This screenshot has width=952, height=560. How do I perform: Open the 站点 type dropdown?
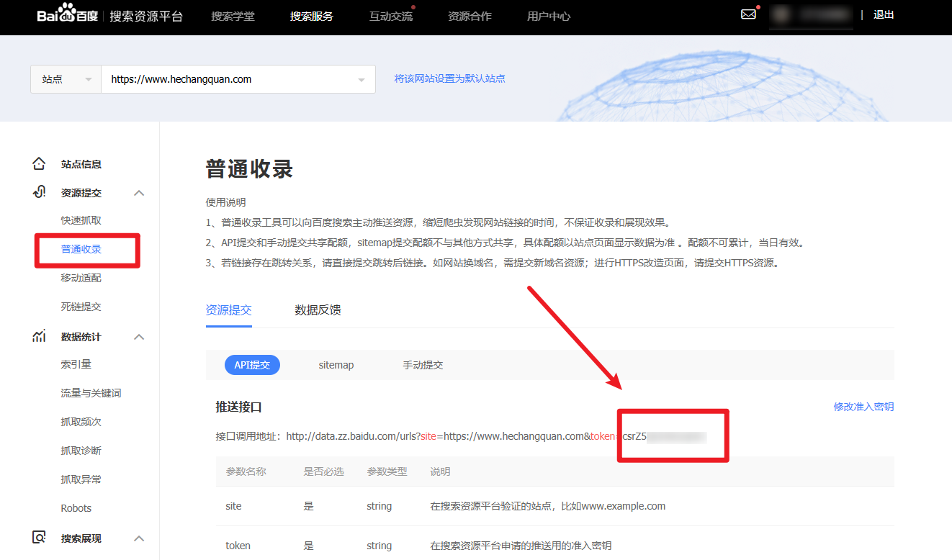(x=66, y=79)
